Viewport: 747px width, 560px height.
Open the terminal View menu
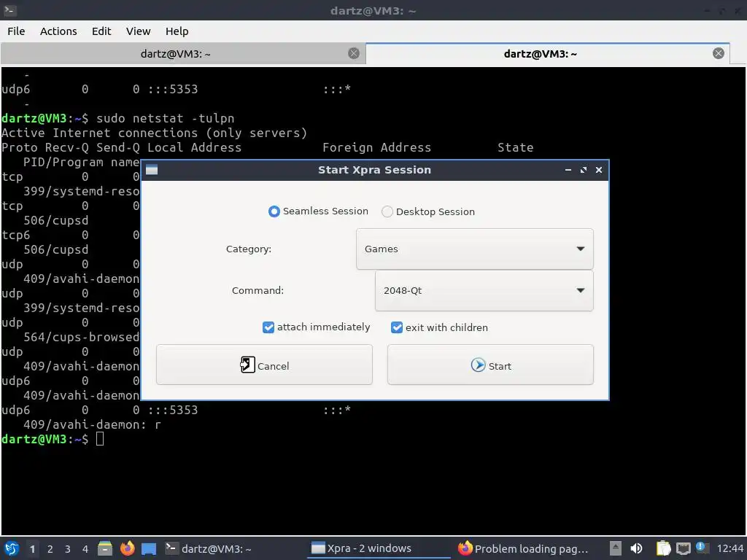click(x=138, y=31)
